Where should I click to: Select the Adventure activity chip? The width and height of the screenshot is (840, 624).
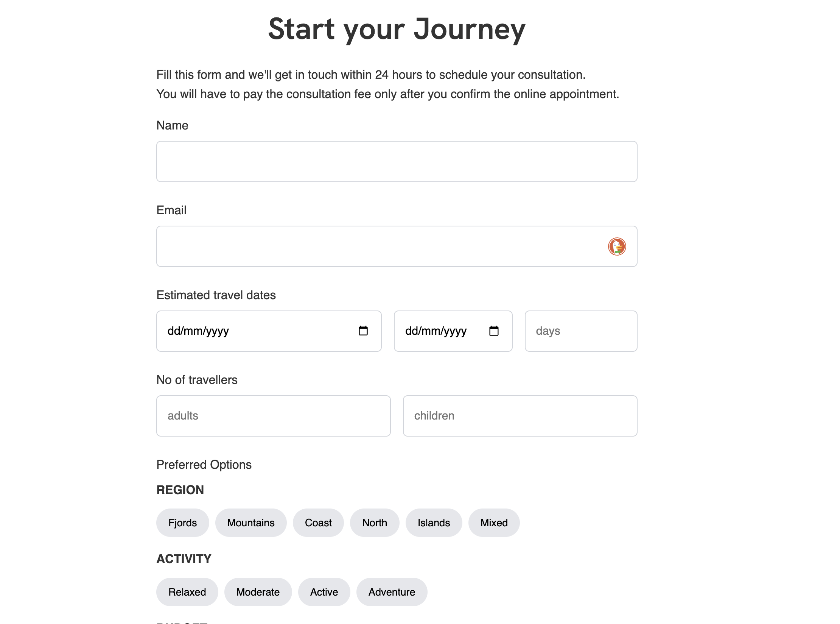tap(392, 592)
